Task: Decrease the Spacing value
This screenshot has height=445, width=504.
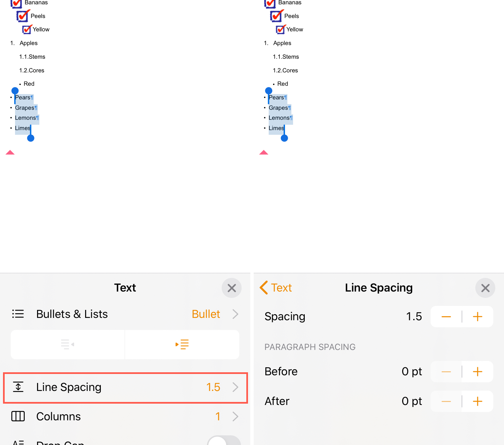Action: (446, 317)
